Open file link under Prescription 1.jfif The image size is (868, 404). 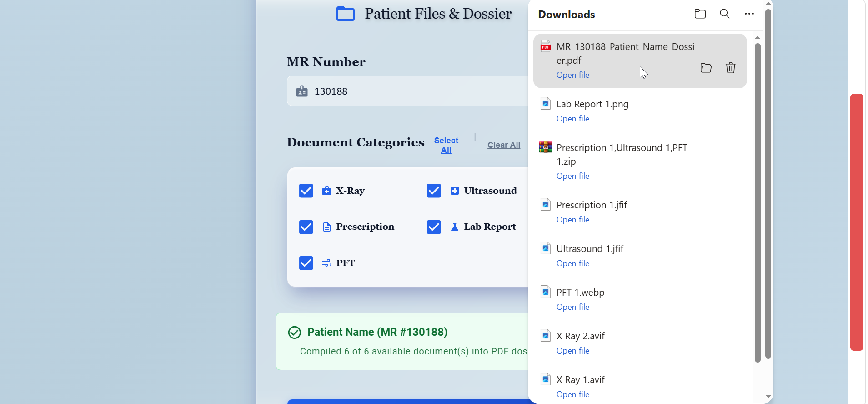tap(573, 220)
